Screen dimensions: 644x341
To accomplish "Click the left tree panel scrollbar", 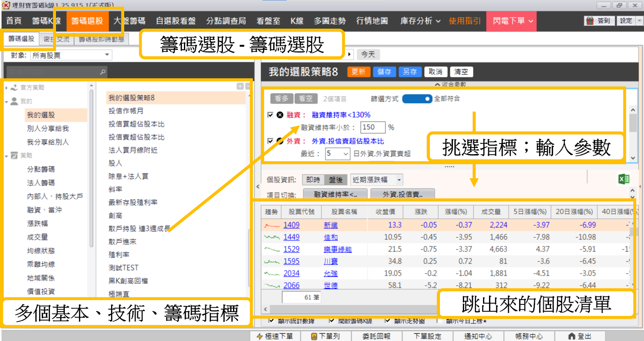I will (91, 169).
